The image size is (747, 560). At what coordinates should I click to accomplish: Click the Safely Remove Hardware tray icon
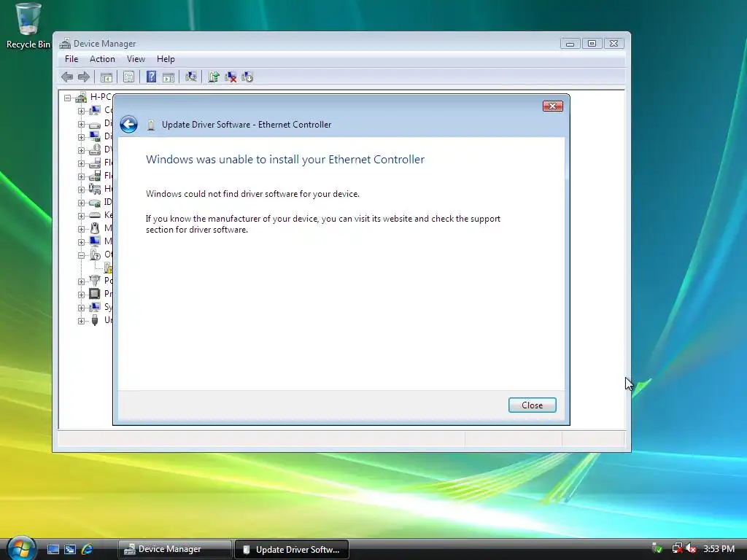click(x=657, y=548)
